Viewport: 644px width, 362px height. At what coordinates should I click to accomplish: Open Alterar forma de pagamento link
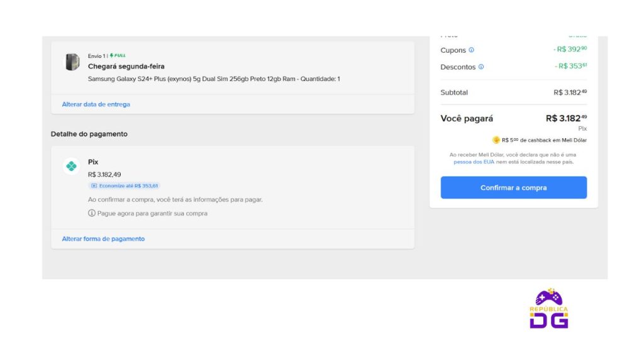click(x=103, y=239)
